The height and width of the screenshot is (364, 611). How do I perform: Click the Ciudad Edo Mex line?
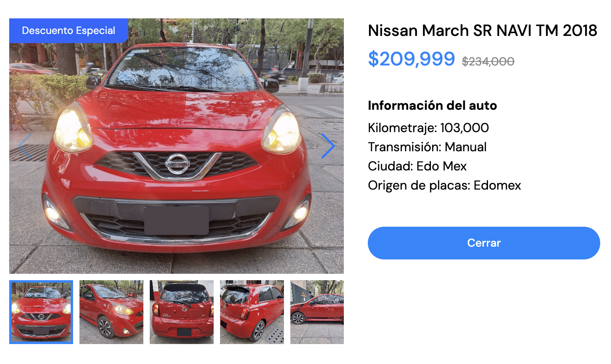tap(417, 166)
